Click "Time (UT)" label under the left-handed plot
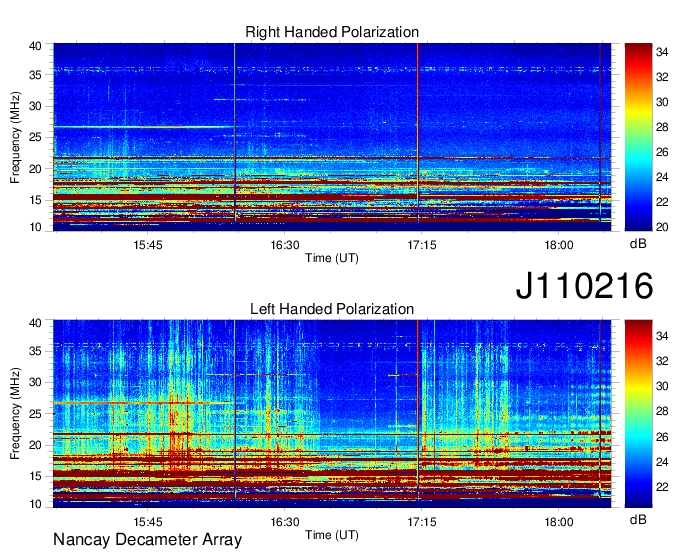Viewport: 680px width, 552px height. [x=332, y=535]
